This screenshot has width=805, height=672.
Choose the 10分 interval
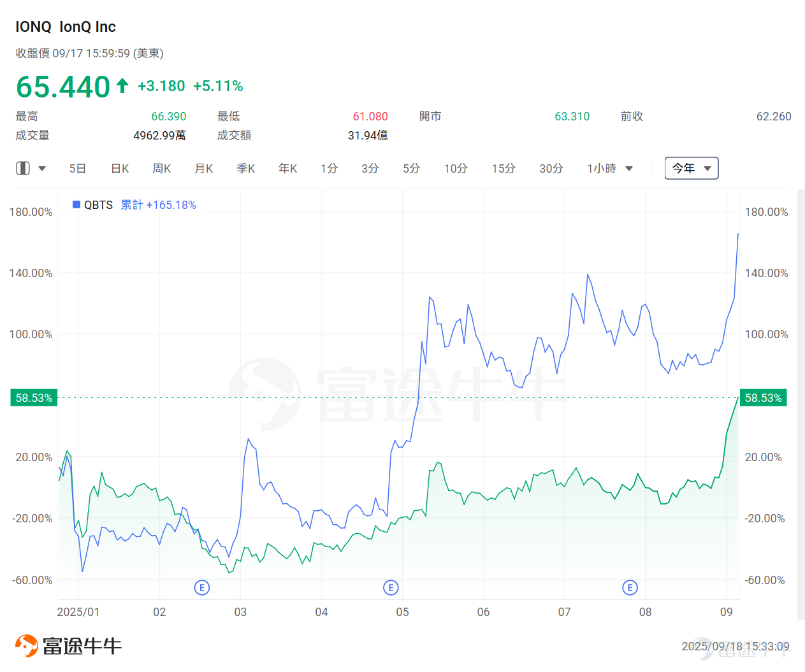pos(456,168)
